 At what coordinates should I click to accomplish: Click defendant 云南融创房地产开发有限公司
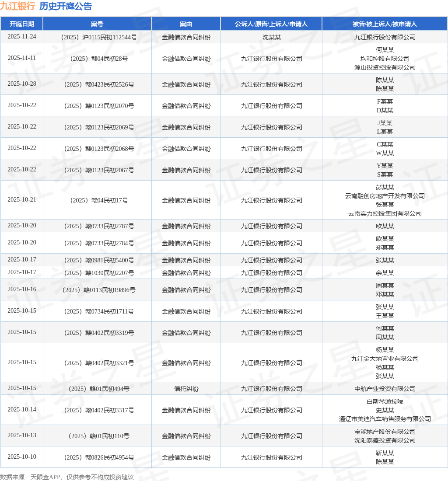[x=385, y=196]
